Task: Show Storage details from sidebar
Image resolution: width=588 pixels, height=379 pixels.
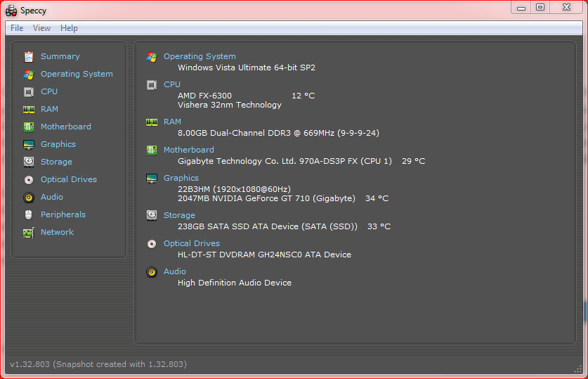Action: [56, 162]
